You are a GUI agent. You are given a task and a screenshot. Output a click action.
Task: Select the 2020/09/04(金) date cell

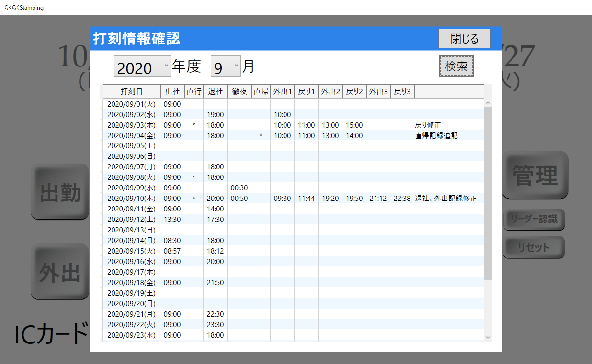[131, 136]
